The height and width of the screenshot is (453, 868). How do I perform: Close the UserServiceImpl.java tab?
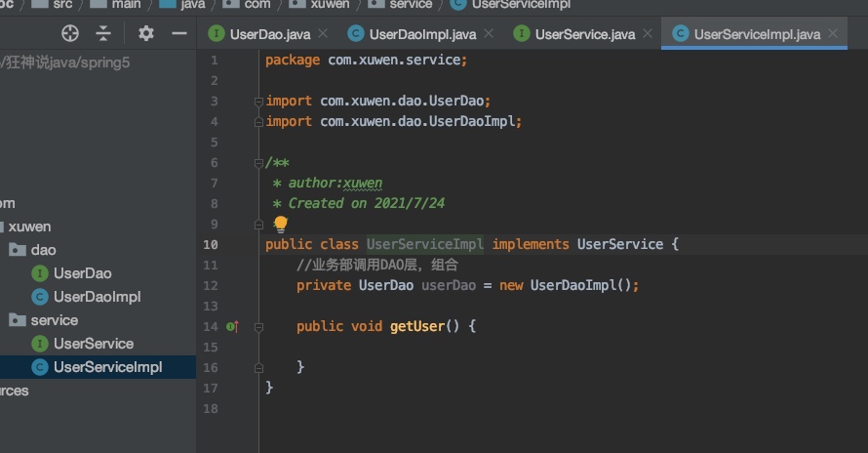pos(833,34)
